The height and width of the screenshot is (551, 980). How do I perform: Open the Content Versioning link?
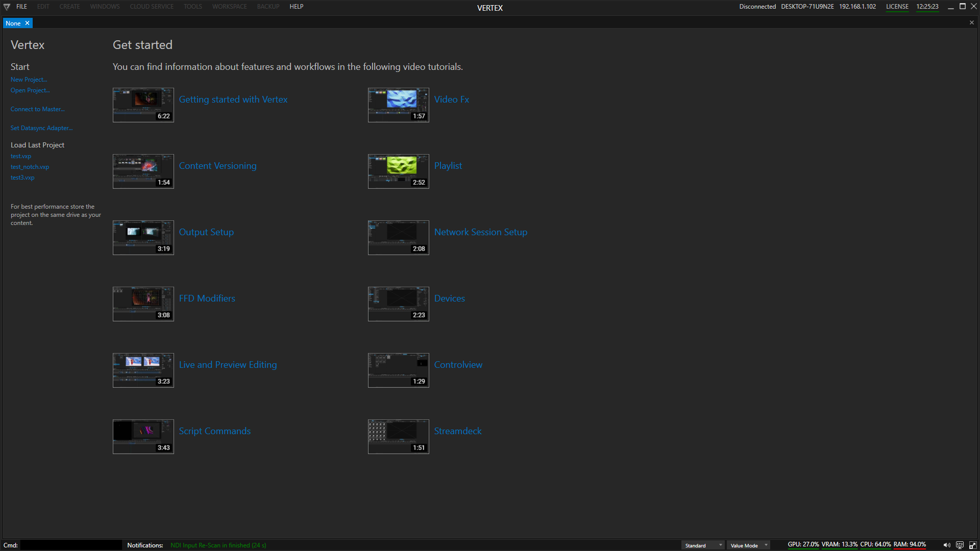(x=218, y=166)
